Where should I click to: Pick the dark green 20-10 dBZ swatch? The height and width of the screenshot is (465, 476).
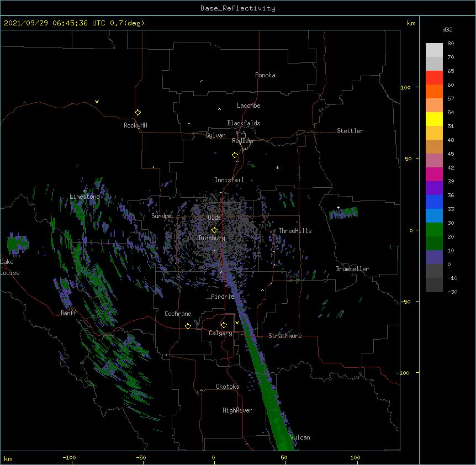434,243
